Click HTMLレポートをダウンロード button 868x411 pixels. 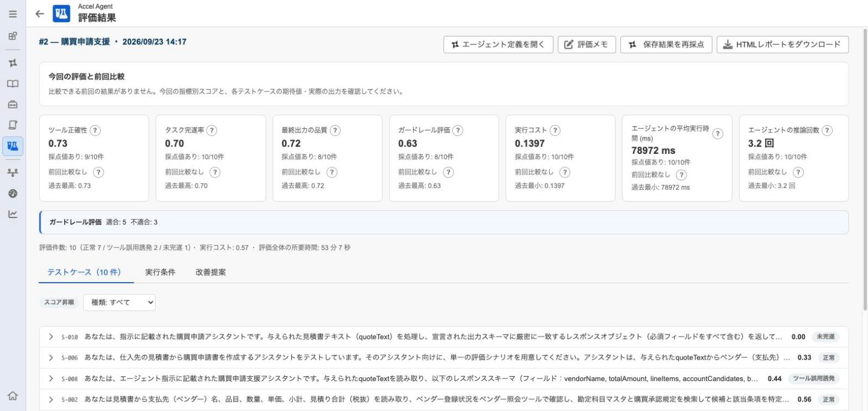[783, 45]
